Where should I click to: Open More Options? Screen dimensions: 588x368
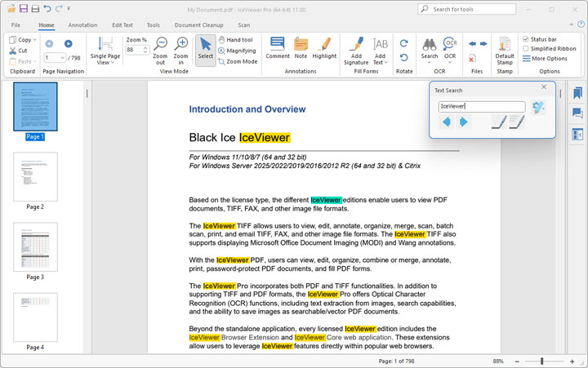pyautogui.click(x=545, y=59)
